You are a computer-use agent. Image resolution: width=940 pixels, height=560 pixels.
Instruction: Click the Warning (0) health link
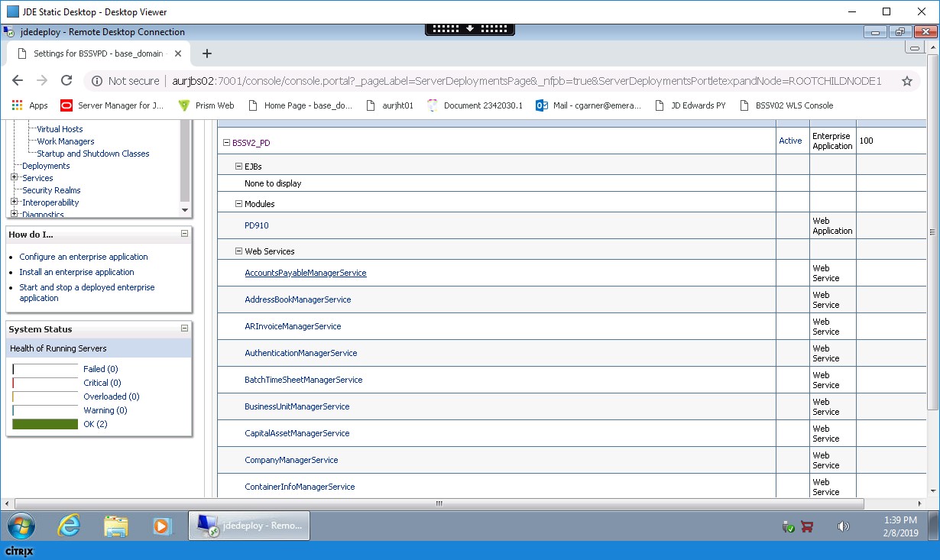coord(105,410)
